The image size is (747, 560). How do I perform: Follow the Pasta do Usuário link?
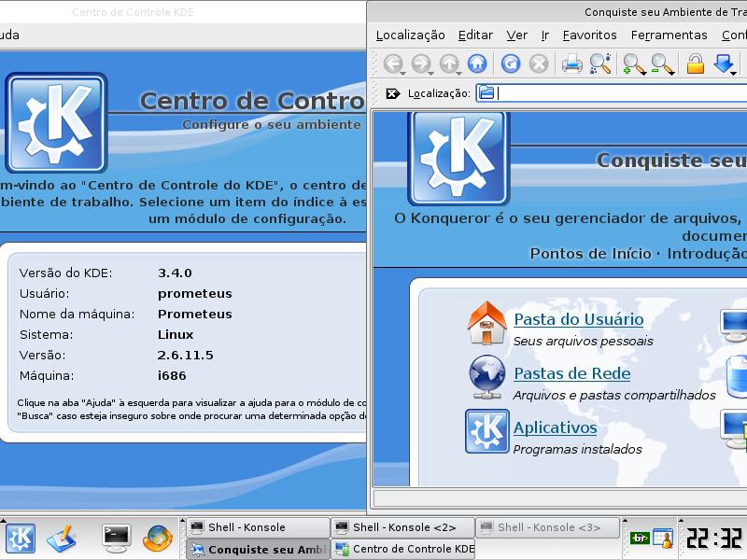[x=578, y=319]
